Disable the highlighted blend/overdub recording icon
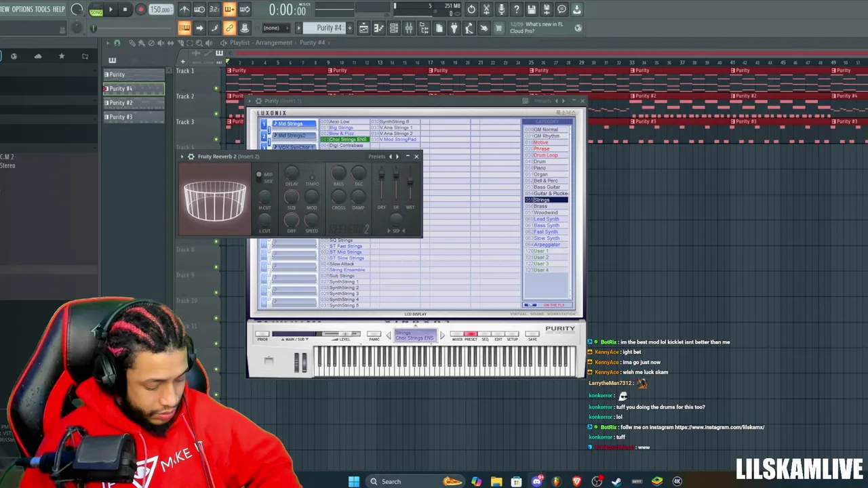The image size is (868, 488). (229, 9)
